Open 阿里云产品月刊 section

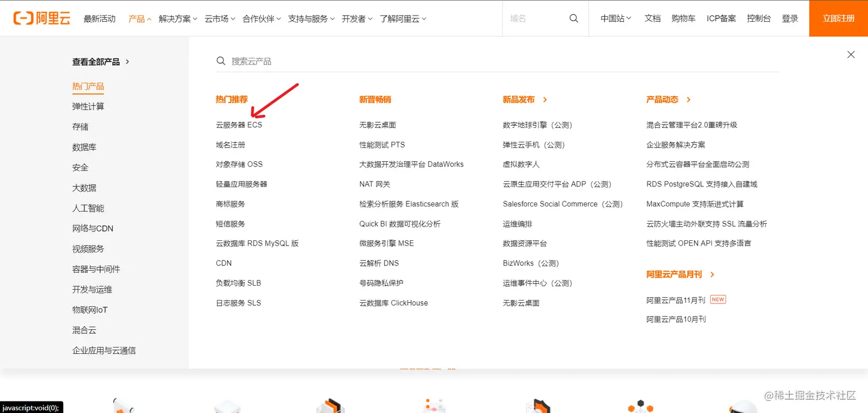click(680, 274)
